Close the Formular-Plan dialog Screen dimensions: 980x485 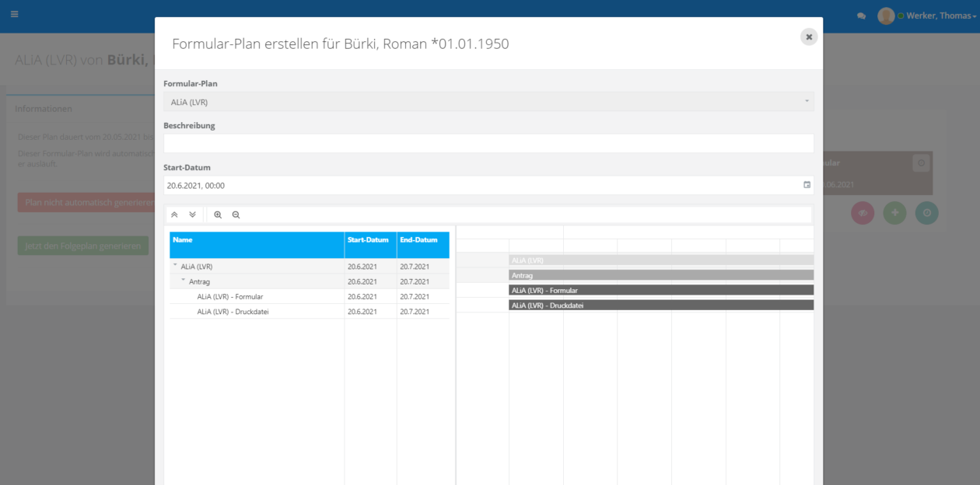pyautogui.click(x=809, y=37)
